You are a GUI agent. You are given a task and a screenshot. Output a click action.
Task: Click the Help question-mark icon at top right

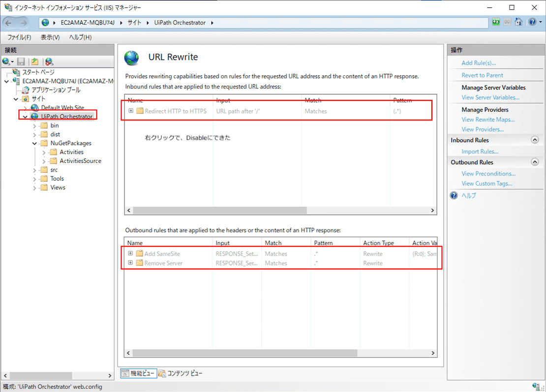click(x=532, y=22)
